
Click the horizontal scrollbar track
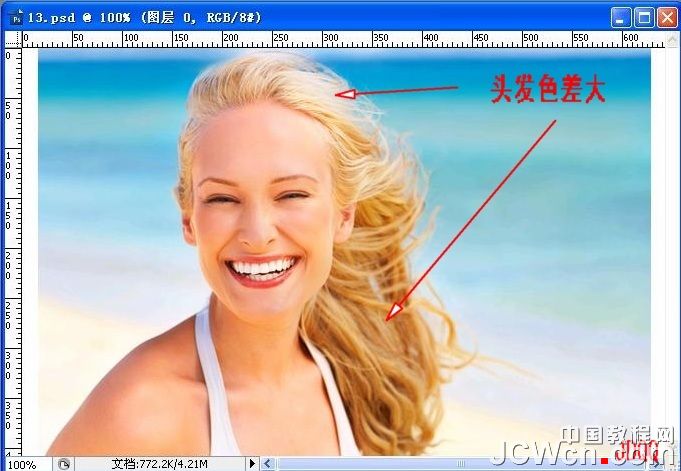click(x=450, y=464)
